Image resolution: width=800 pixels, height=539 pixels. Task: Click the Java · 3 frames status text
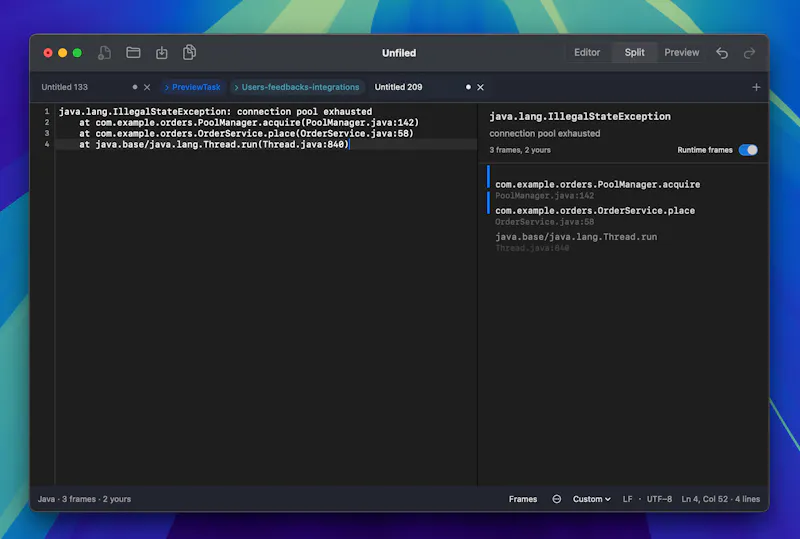pos(84,499)
